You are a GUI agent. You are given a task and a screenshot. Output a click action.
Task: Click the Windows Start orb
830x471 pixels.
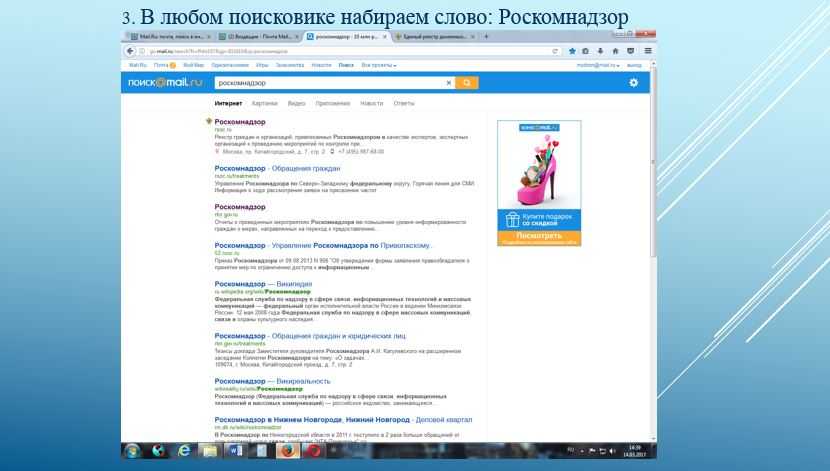tap(132, 450)
